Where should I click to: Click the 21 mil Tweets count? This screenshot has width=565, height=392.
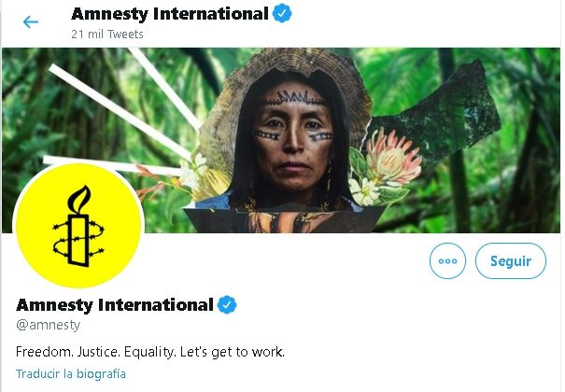[106, 34]
